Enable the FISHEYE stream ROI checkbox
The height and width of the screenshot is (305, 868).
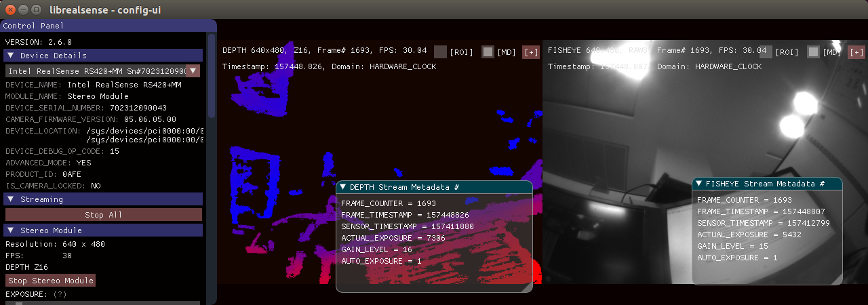click(x=766, y=51)
